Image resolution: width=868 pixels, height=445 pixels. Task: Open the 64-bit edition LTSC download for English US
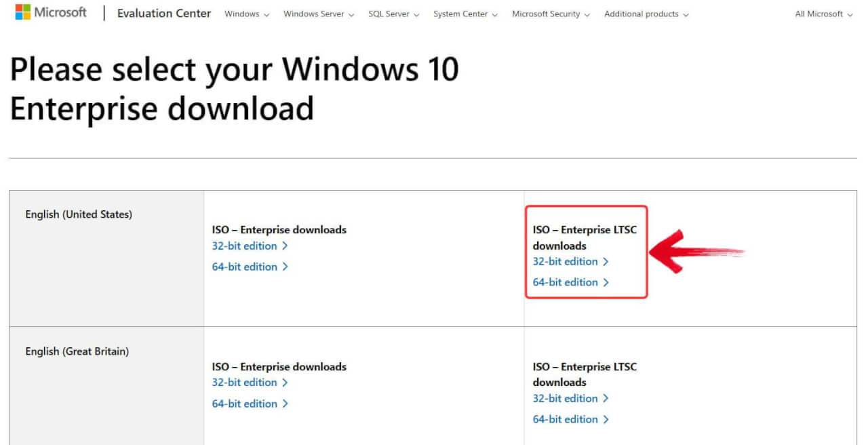click(x=566, y=282)
